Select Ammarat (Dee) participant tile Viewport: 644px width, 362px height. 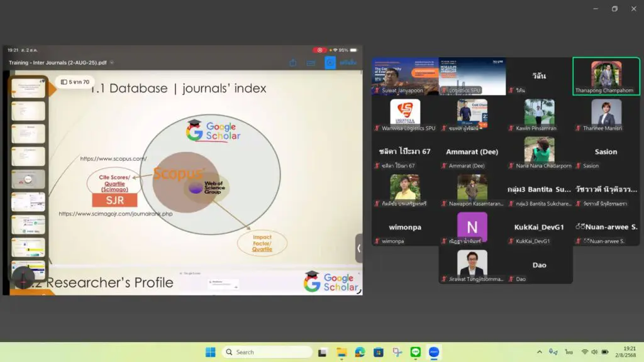[472, 152]
